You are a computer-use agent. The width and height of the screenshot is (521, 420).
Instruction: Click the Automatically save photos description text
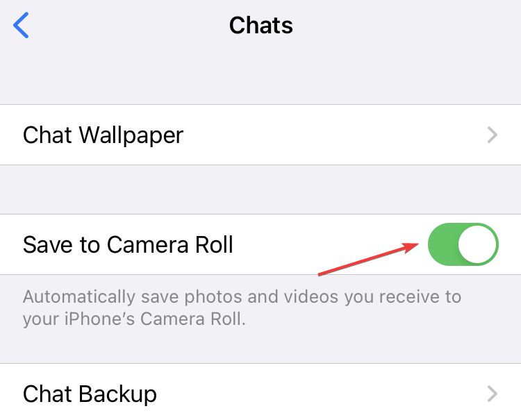(242, 308)
